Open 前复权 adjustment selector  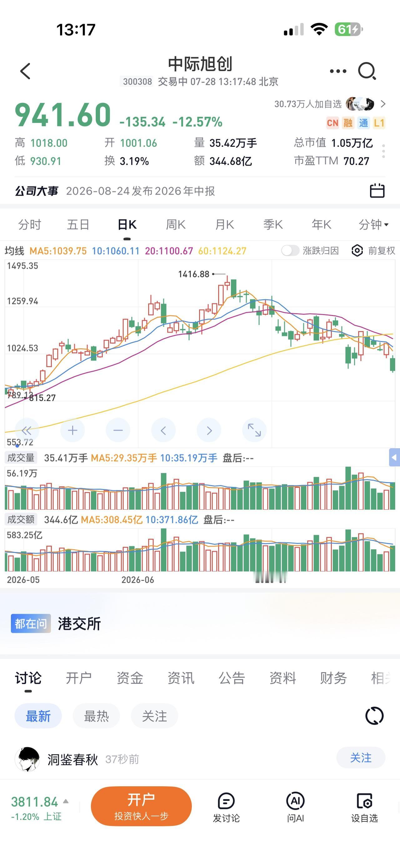point(382,251)
